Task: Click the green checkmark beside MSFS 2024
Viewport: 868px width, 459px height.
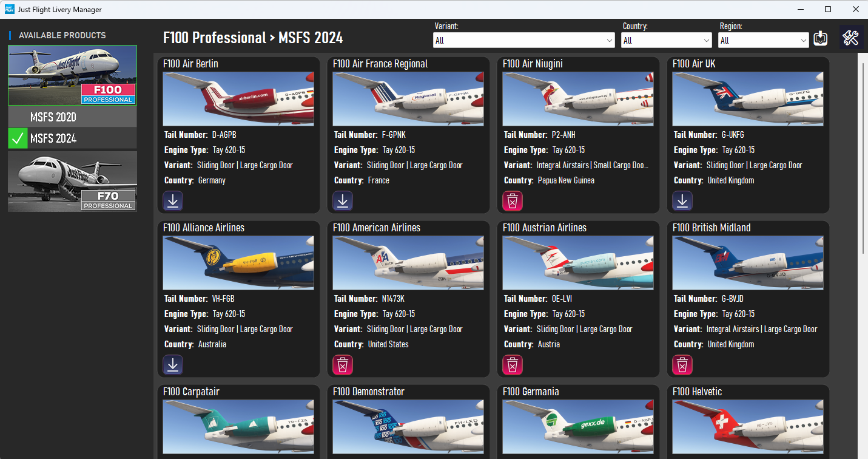Action: point(18,138)
